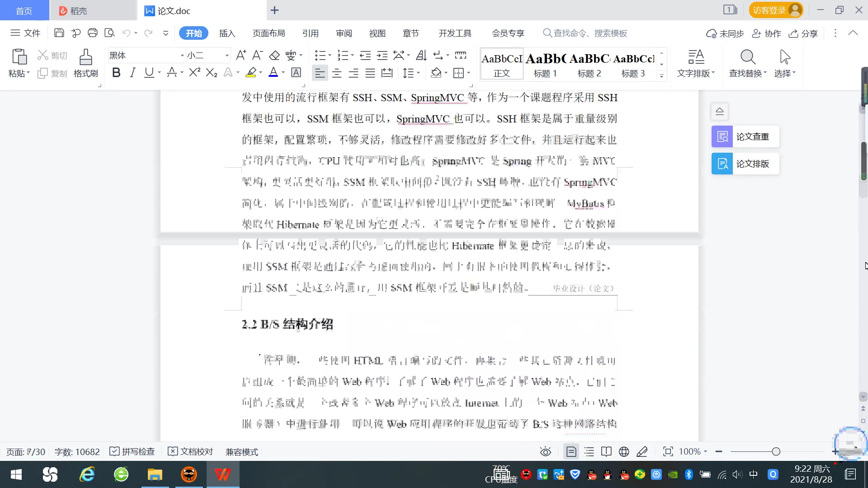Click the yellow highlight color pen
The image size is (868, 488).
click(251, 72)
